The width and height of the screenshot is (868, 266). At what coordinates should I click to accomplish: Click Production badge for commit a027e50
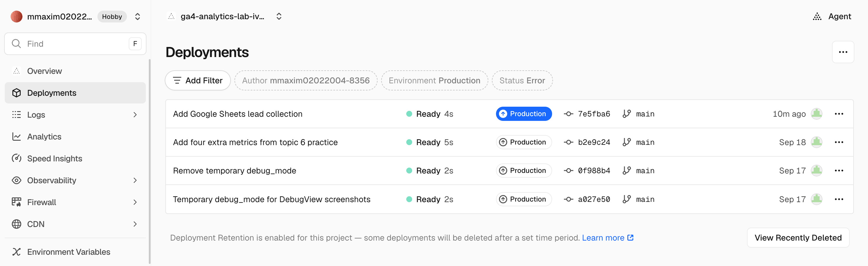[524, 199]
